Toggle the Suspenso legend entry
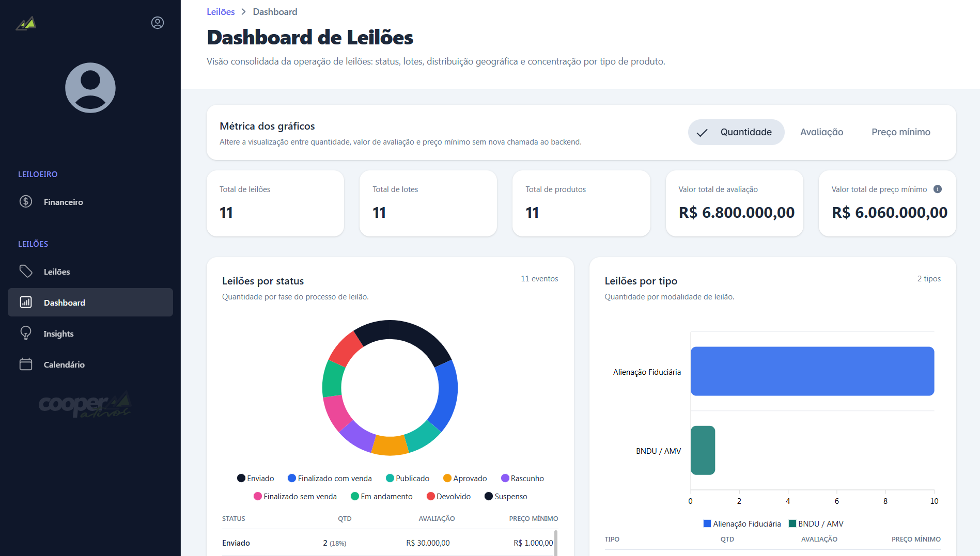Screen dimensions: 980x556 [x=506, y=497]
